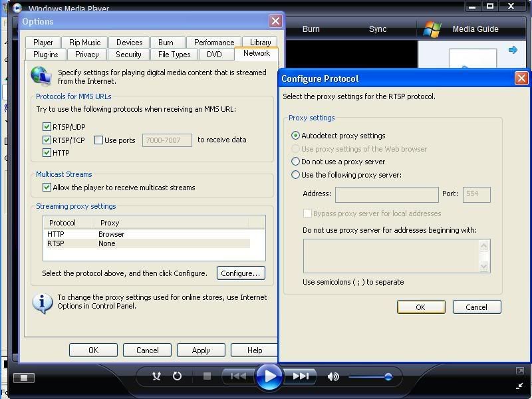Click the Proxy column header
Viewport: 532px width, 399px height.
click(172, 223)
